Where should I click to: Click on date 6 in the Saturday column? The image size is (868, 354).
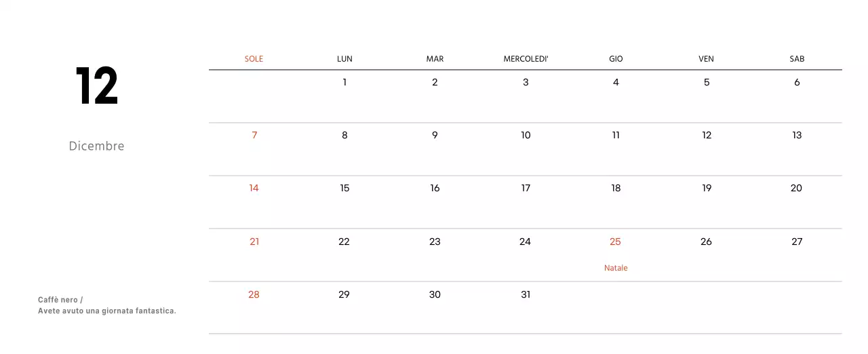(797, 82)
